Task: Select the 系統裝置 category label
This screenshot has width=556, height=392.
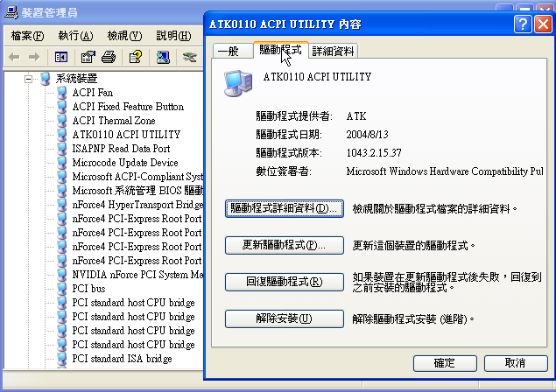Action: (x=76, y=79)
